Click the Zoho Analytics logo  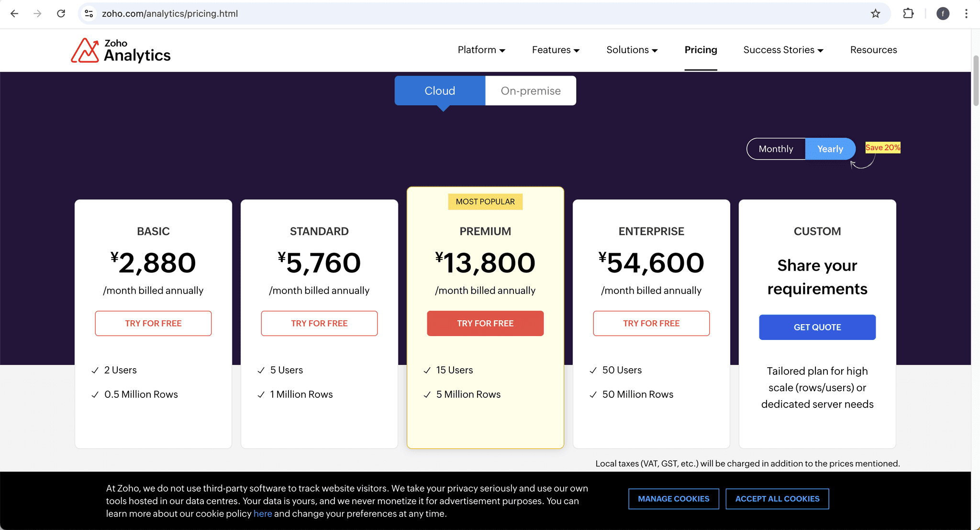click(x=121, y=50)
